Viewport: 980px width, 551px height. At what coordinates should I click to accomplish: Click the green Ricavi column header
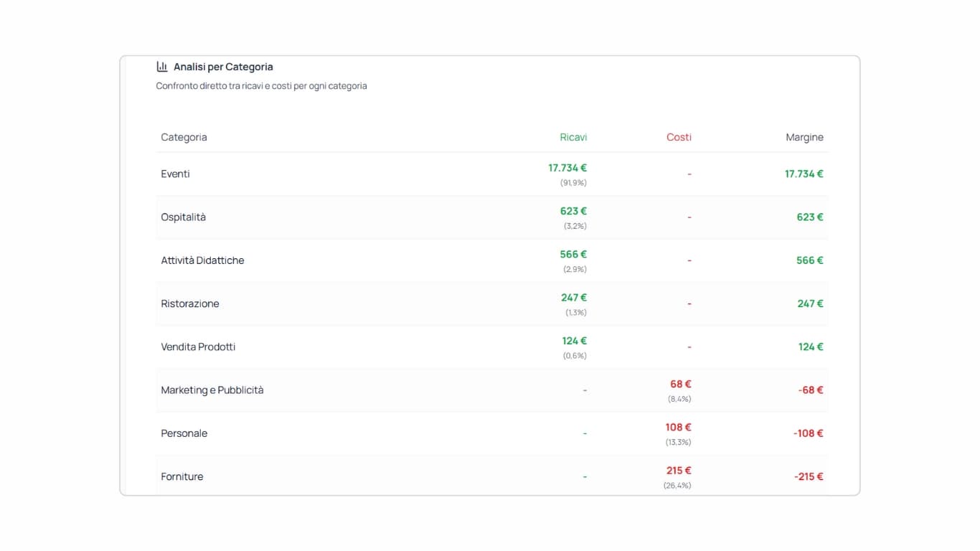(x=573, y=137)
